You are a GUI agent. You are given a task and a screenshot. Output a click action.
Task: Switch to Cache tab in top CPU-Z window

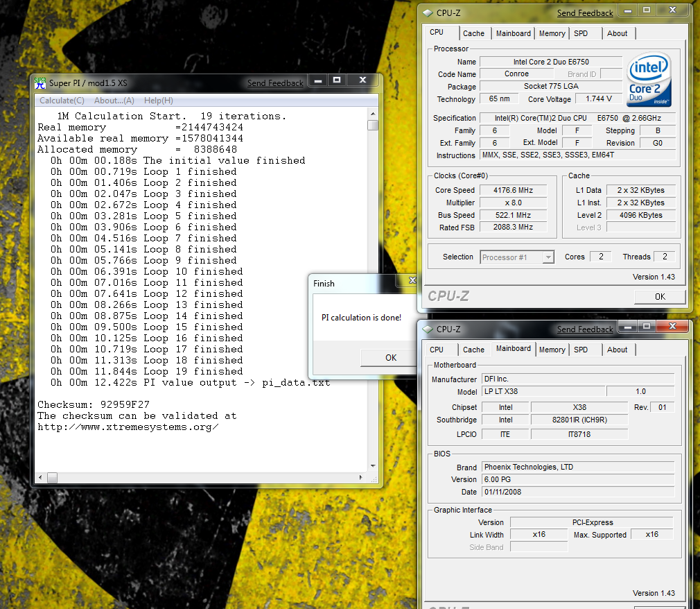pos(473,33)
